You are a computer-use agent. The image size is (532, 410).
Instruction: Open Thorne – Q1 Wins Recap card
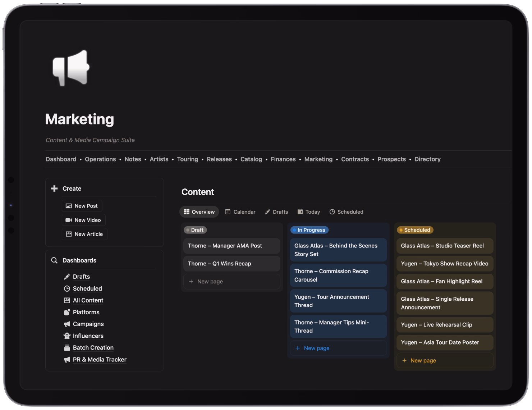(x=232, y=264)
